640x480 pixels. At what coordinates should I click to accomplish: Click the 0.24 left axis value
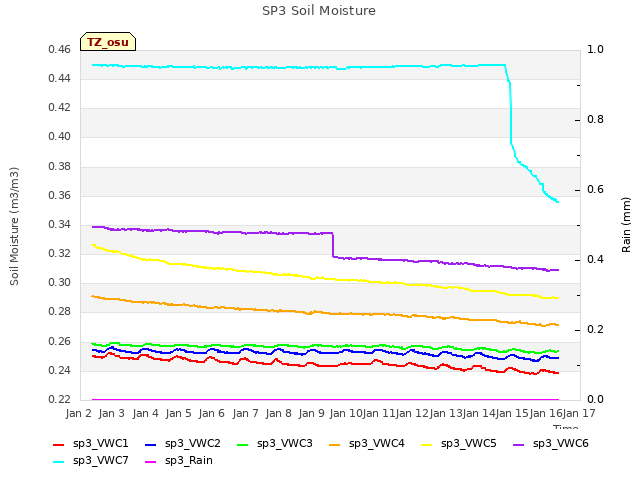[x=60, y=371]
